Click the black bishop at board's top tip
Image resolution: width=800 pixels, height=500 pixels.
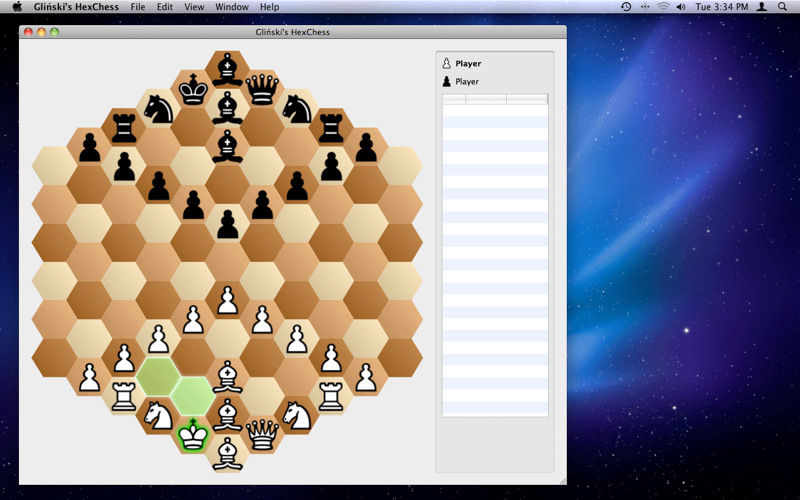pos(228,70)
